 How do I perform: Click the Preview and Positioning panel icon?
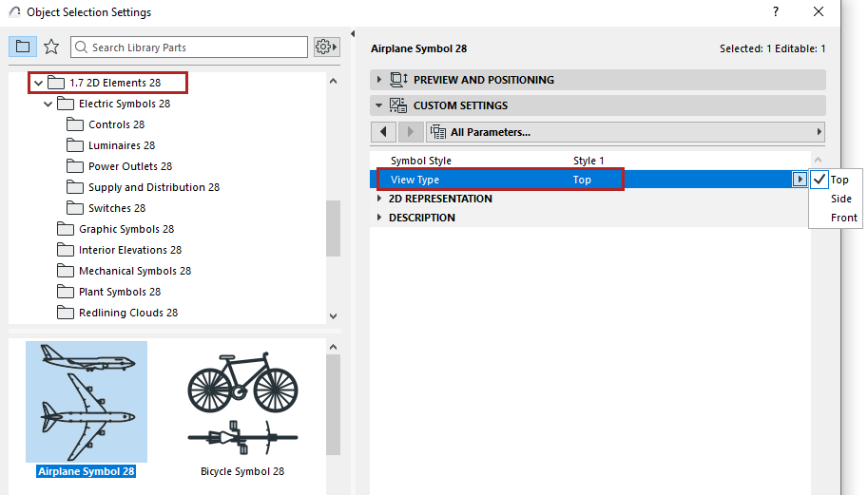click(x=398, y=80)
